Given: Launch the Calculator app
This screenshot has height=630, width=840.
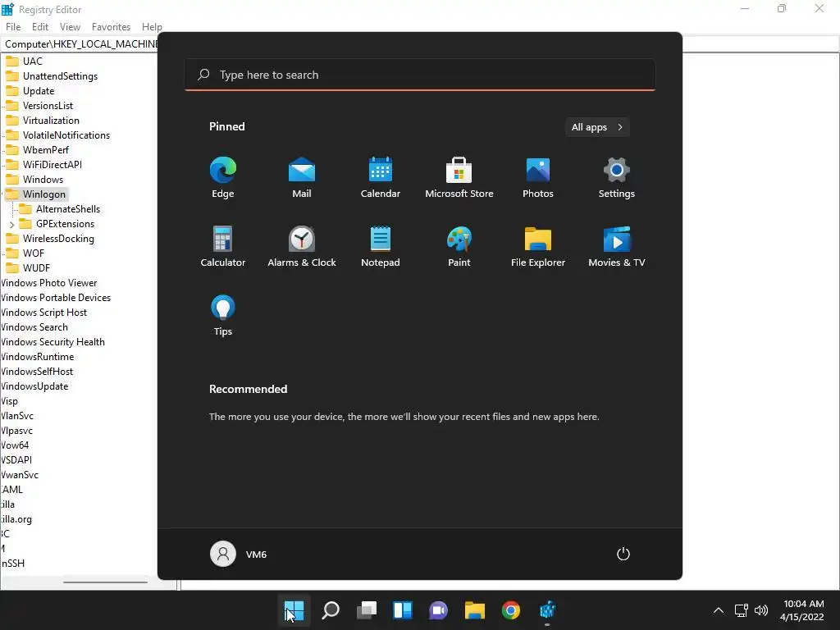Looking at the screenshot, I should tap(223, 246).
